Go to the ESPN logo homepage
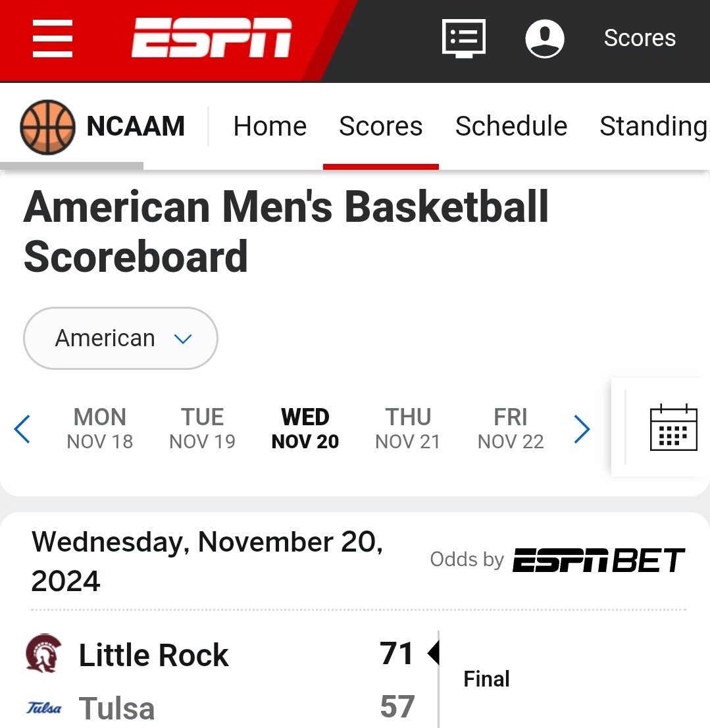710x728 pixels. 212,38
